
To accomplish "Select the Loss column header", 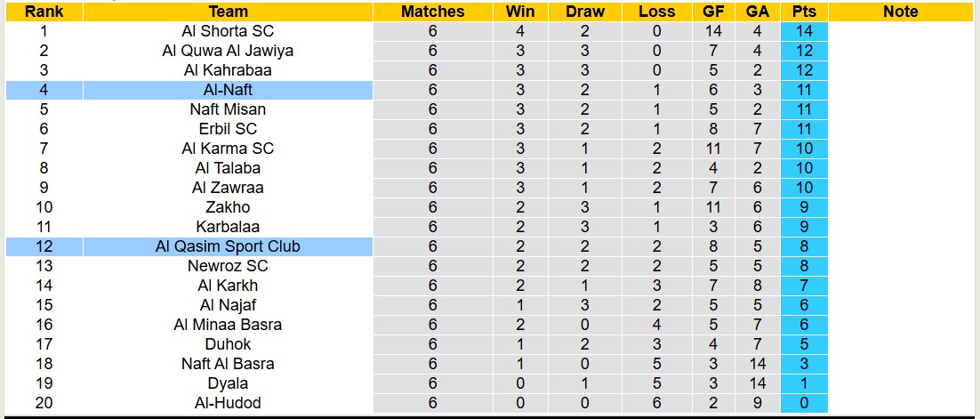I will coord(656,12).
